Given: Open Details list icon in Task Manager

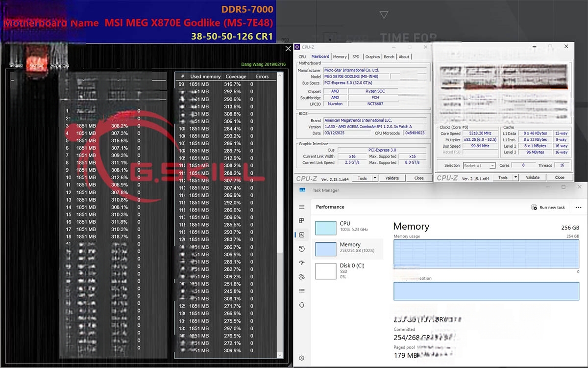Looking at the screenshot, I should click(x=302, y=291).
